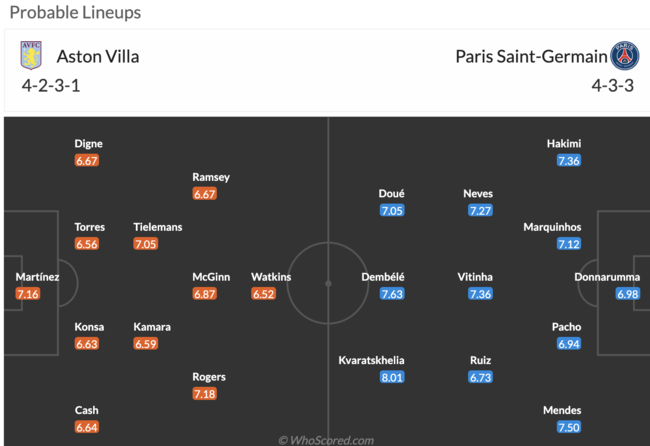Click the Paris Saint-Germain team name
This screenshot has width=650, height=446.
click(531, 57)
